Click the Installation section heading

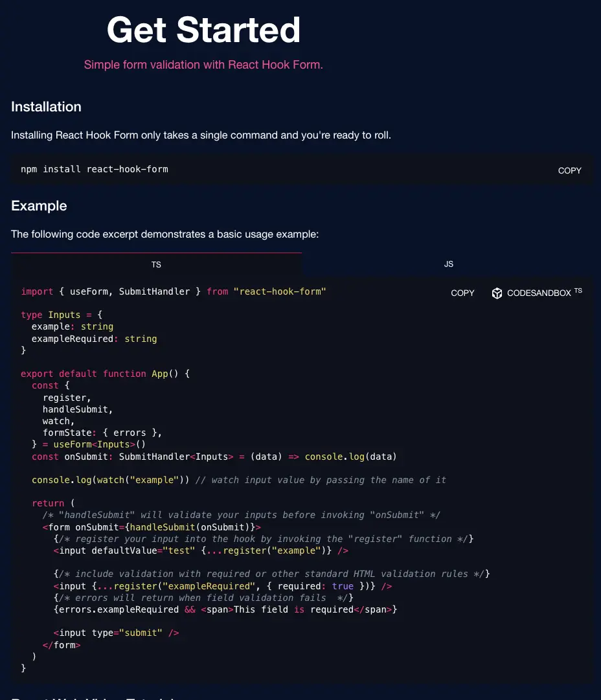[46, 107]
